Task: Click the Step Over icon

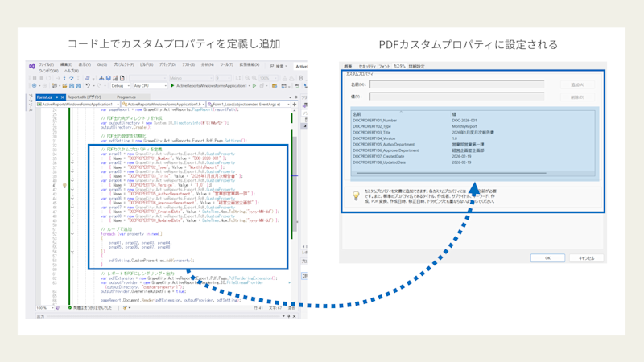Action: (x=72, y=78)
